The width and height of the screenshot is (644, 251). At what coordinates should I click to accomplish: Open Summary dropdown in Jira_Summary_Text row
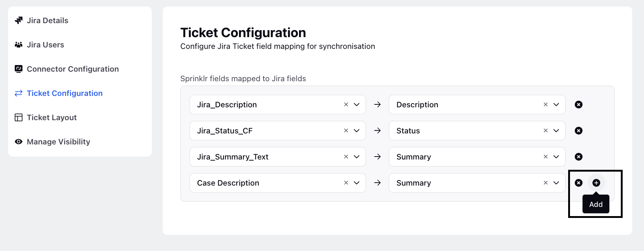click(556, 157)
